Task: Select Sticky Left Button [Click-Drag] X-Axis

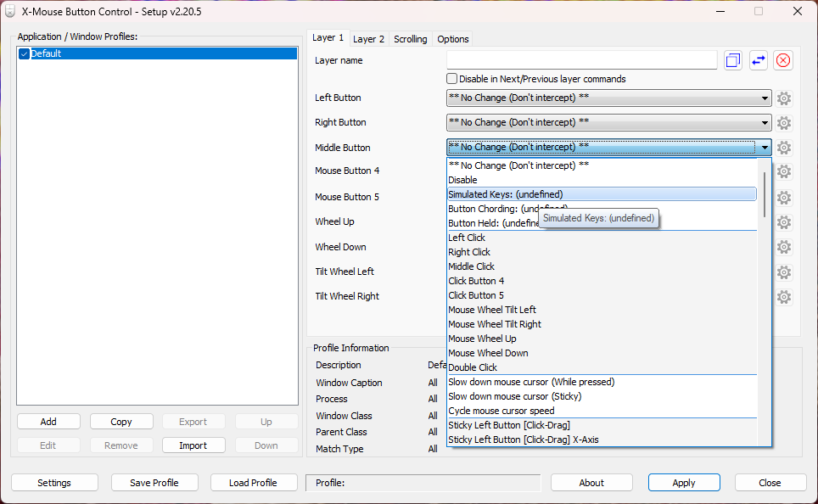Action: point(602,440)
